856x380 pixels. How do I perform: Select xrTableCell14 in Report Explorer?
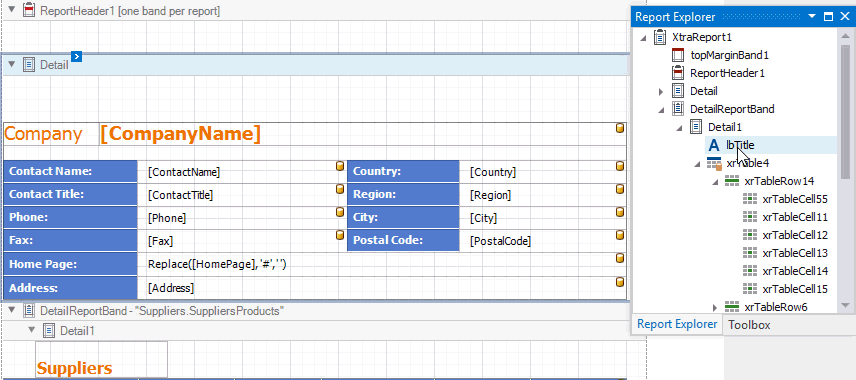pyautogui.click(x=795, y=271)
